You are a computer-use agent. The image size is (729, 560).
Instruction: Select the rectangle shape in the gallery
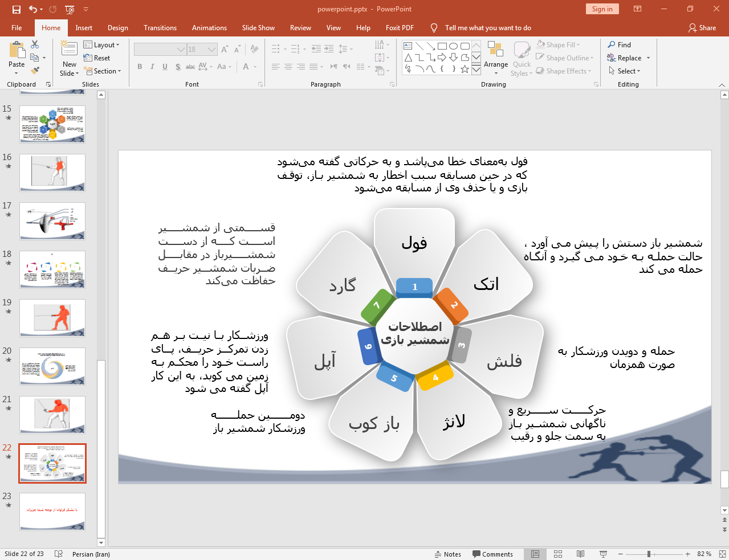tap(442, 46)
